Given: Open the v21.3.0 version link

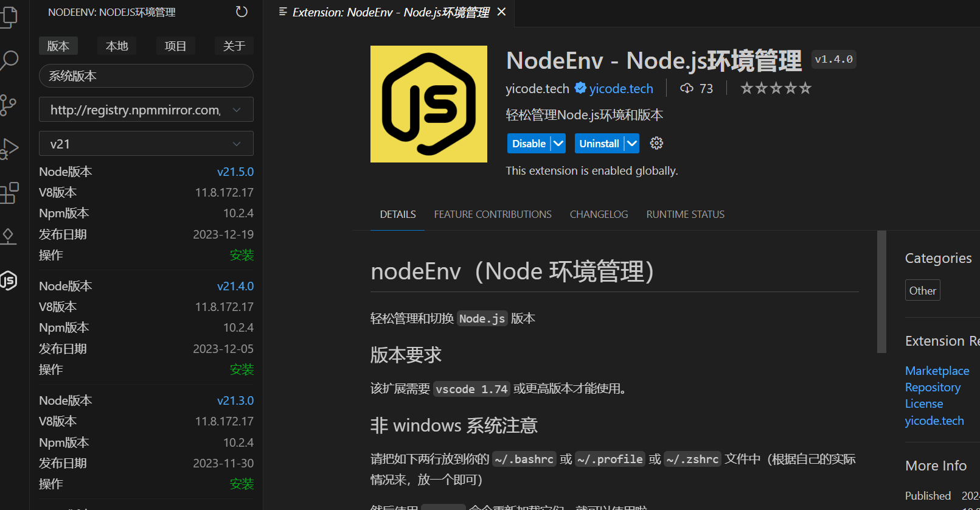Looking at the screenshot, I should click(x=235, y=400).
